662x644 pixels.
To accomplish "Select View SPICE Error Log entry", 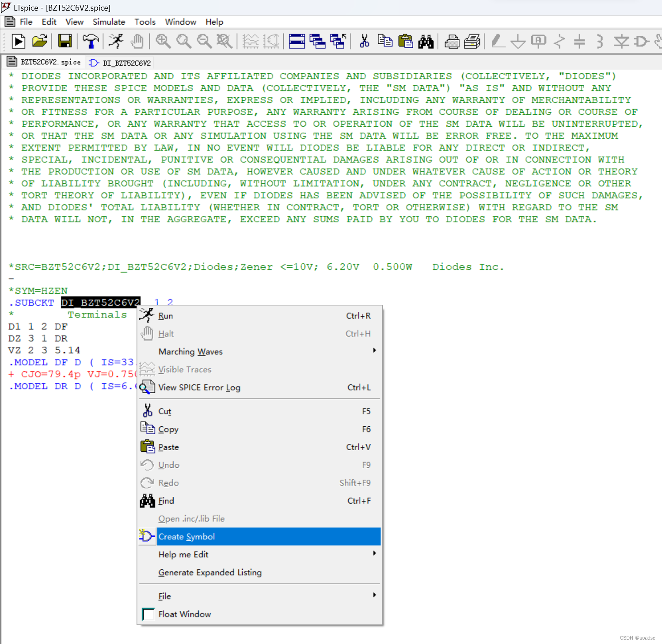I will 259,387.
